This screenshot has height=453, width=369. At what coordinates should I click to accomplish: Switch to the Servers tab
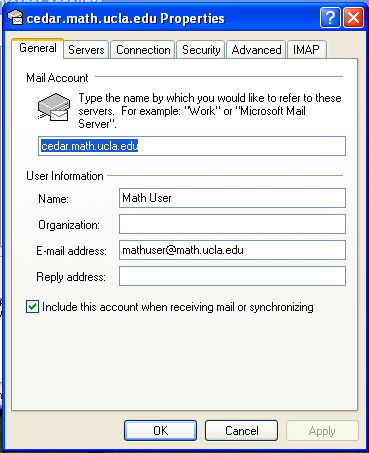click(x=86, y=50)
